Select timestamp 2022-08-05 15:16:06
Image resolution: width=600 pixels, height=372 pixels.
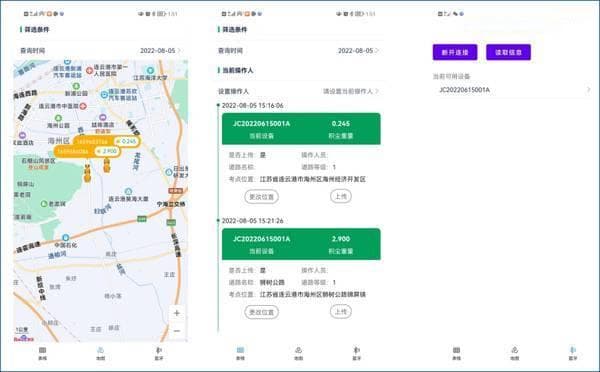(x=253, y=105)
